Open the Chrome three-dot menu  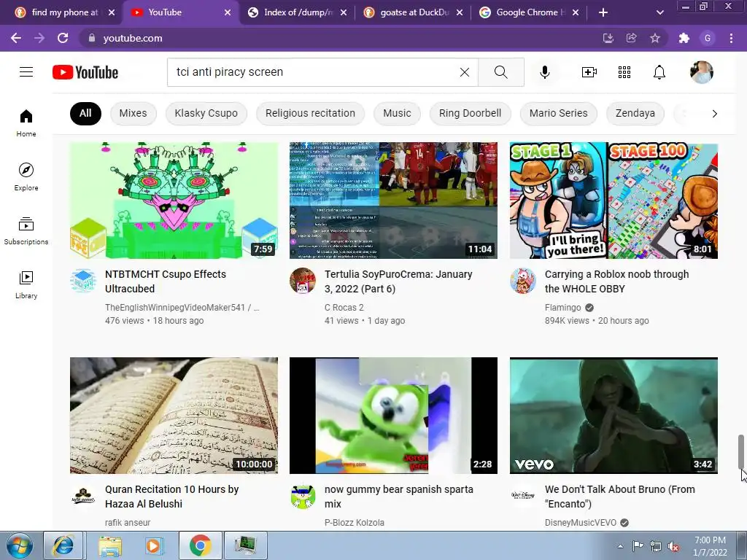[x=731, y=38]
